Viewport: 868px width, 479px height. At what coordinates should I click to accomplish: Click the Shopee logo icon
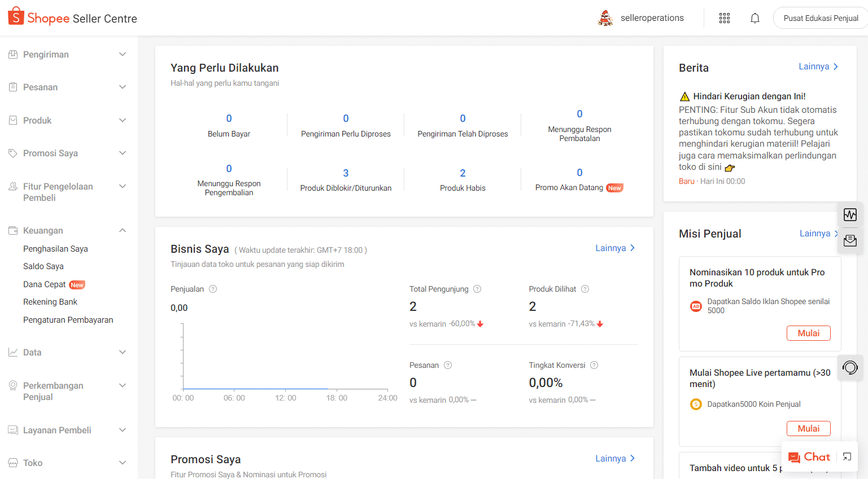tap(16, 16)
